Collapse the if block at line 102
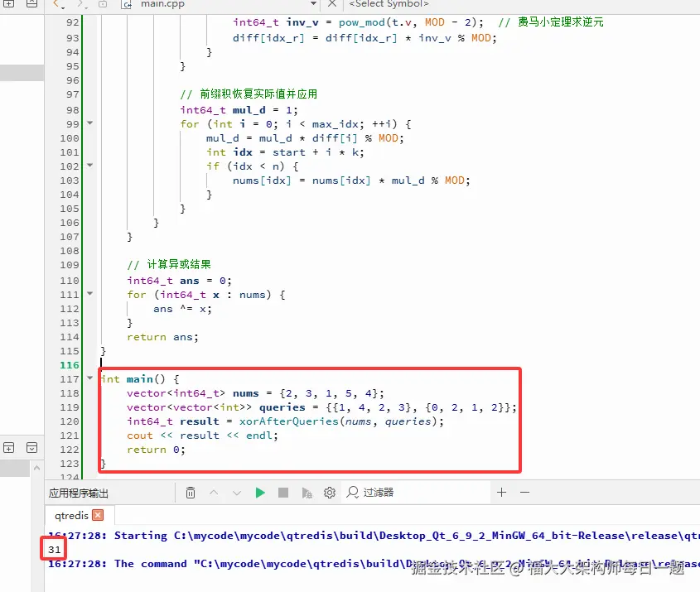This screenshot has width=700, height=592. click(90, 165)
